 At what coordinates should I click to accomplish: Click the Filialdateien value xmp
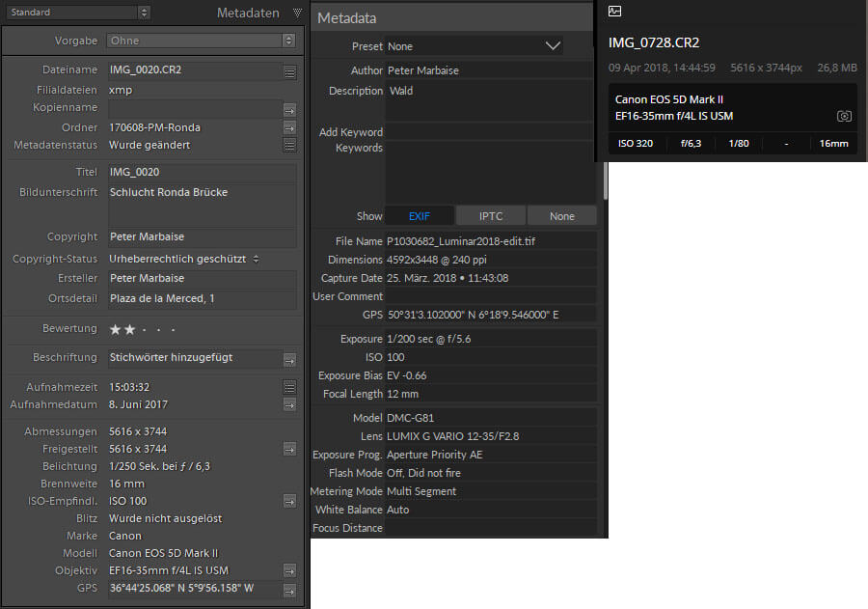point(121,91)
